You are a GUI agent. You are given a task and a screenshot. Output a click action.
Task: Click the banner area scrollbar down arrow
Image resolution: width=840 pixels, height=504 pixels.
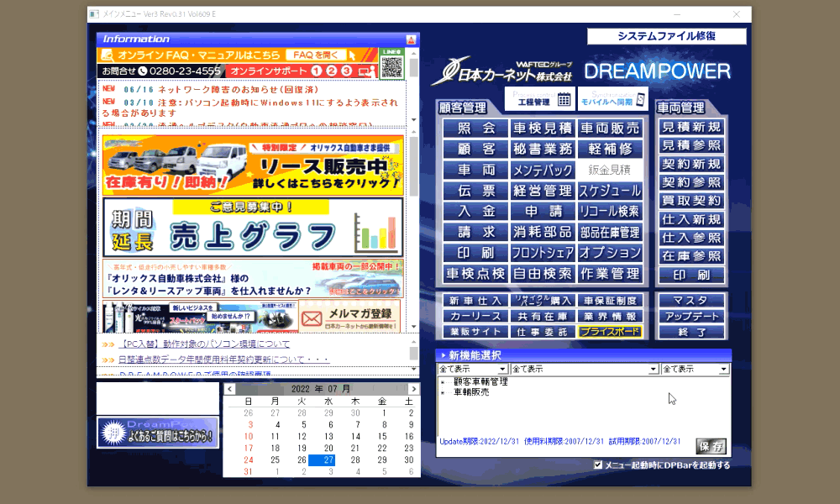coord(413,326)
